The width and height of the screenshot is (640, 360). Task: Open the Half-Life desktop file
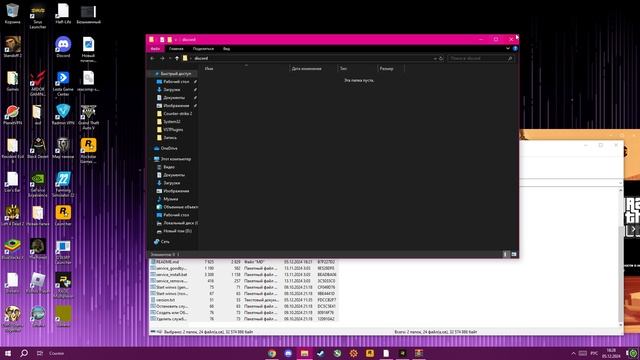click(63, 13)
